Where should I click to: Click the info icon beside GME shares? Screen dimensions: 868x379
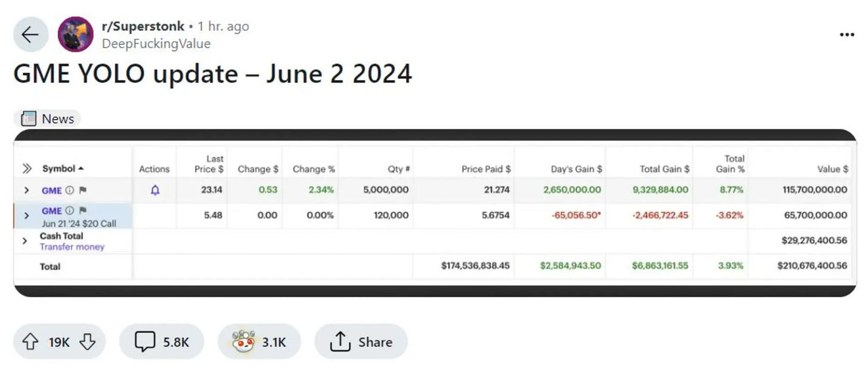[70, 191]
